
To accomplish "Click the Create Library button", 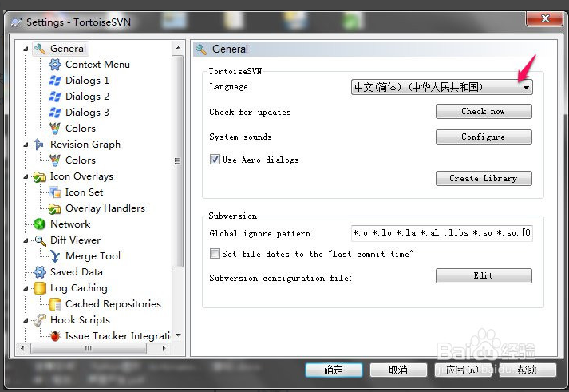I will point(484,178).
